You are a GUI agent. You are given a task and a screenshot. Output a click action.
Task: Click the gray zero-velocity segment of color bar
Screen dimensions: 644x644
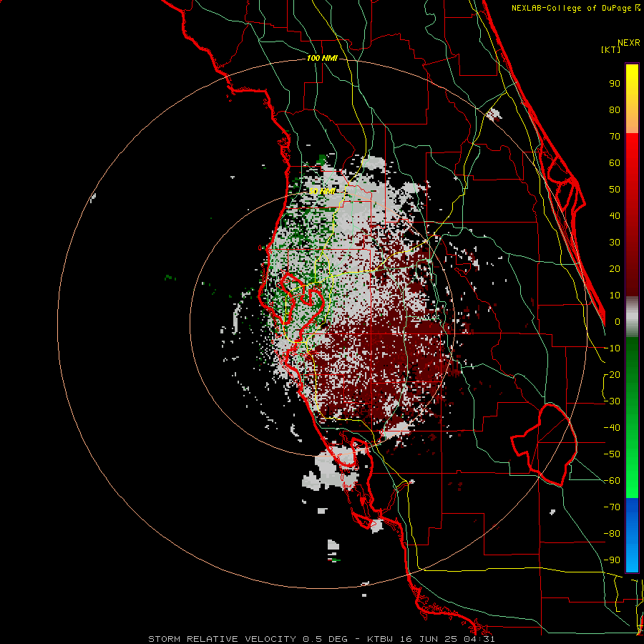632,317
